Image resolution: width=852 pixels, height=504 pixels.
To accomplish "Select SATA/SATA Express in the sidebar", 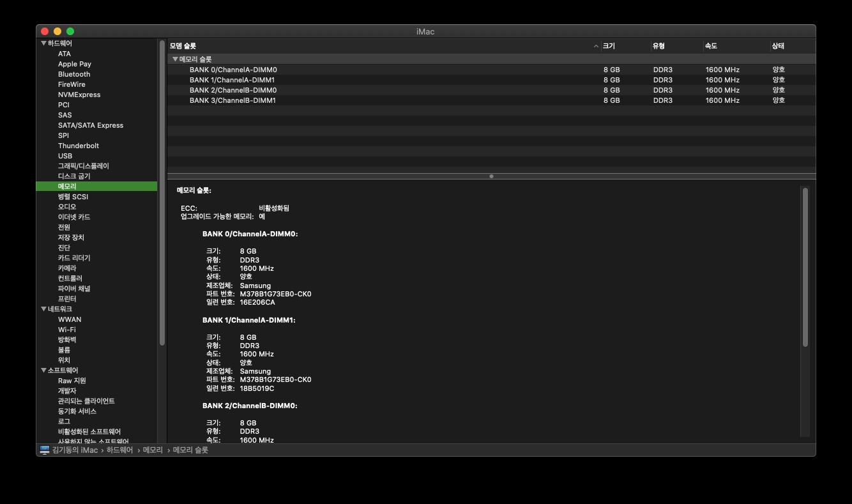I will click(91, 125).
